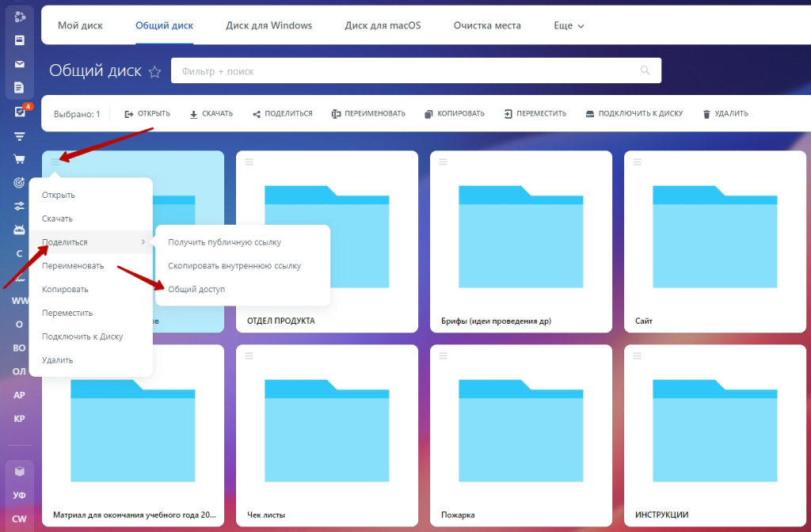Click ПОДКЛЮЧИТЬ К ДИСКУ toolbar button

(x=634, y=114)
